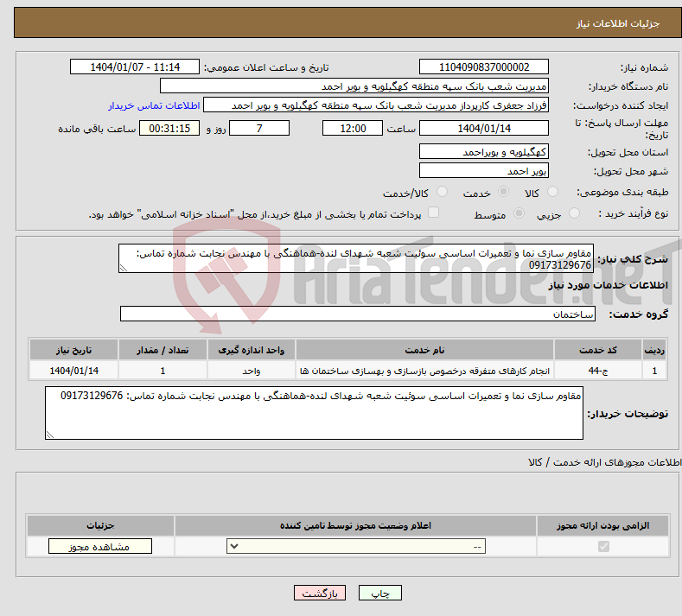Select the جزیی purchase type radio

(574, 213)
